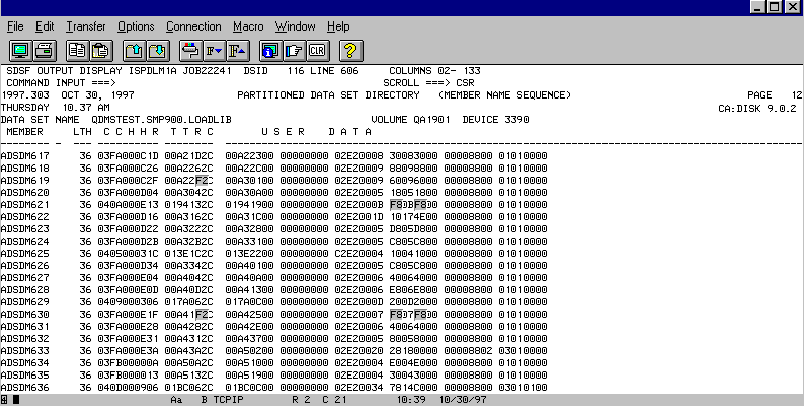
Task: Click the pointing hand toolbar icon
Action: pyautogui.click(x=294, y=51)
